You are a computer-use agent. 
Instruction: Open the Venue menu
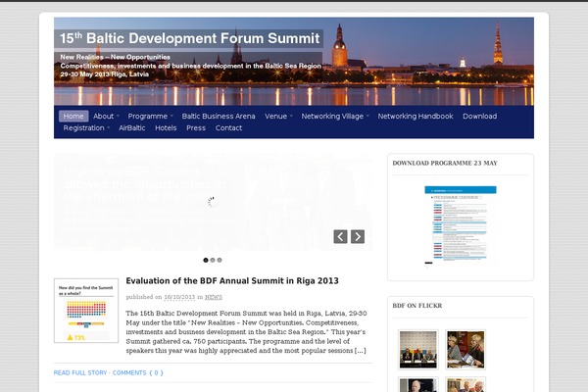tap(275, 117)
